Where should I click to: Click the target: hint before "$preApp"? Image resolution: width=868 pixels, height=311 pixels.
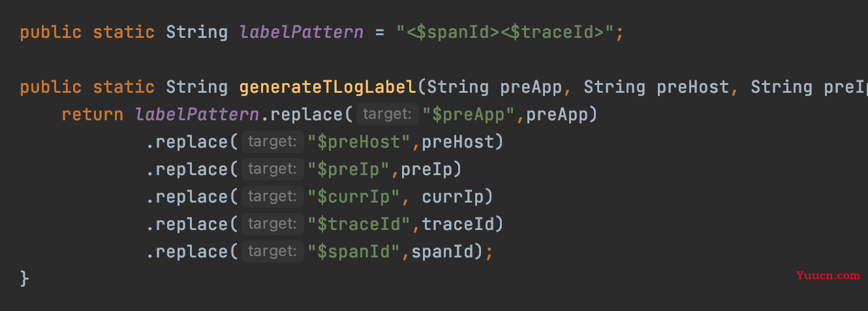(388, 114)
